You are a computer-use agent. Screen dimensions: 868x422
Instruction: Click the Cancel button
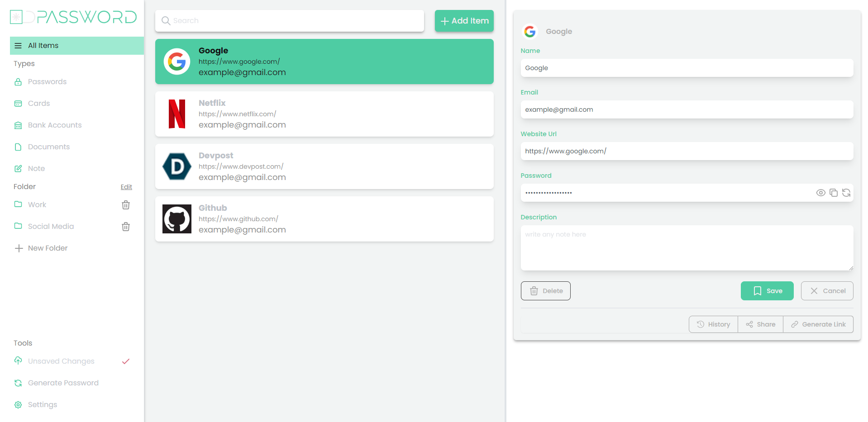pyautogui.click(x=827, y=291)
